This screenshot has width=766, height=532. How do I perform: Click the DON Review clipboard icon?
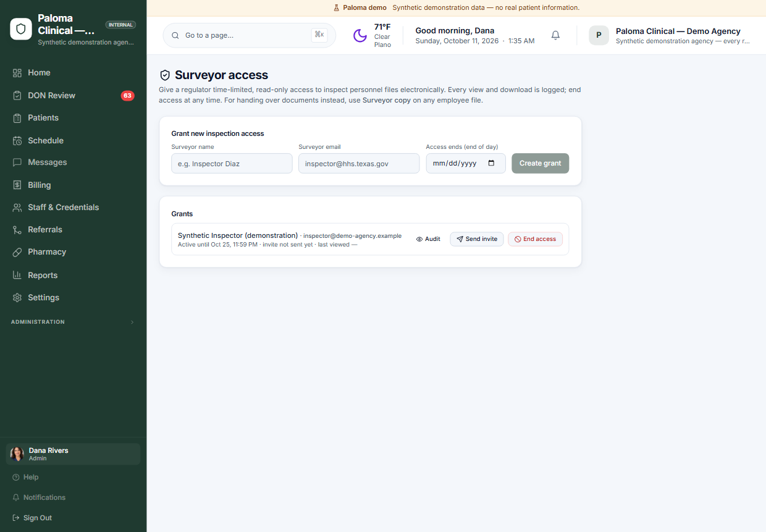pyautogui.click(x=17, y=96)
